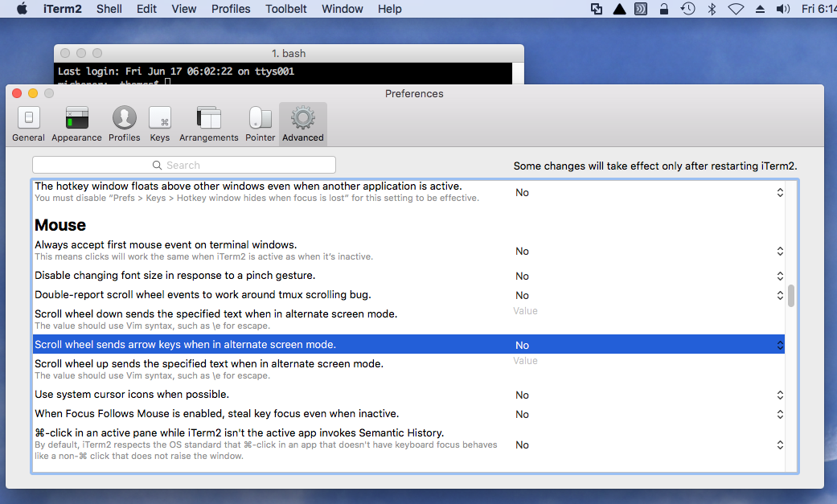Select 'Scroll wheel sends arrow keys' row
This screenshot has height=504, width=837.
click(409, 344)
